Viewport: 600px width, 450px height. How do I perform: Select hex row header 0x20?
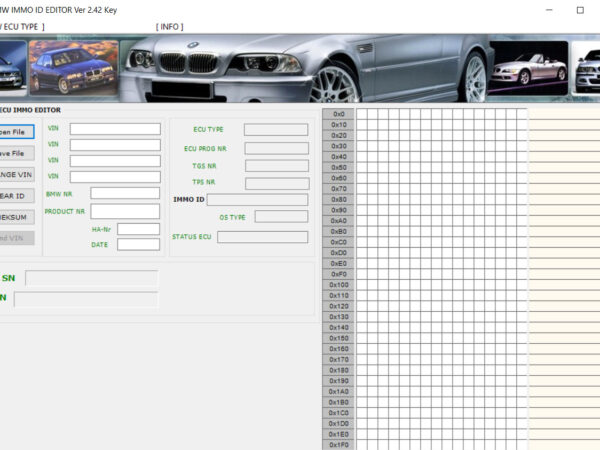pos(338,135)
